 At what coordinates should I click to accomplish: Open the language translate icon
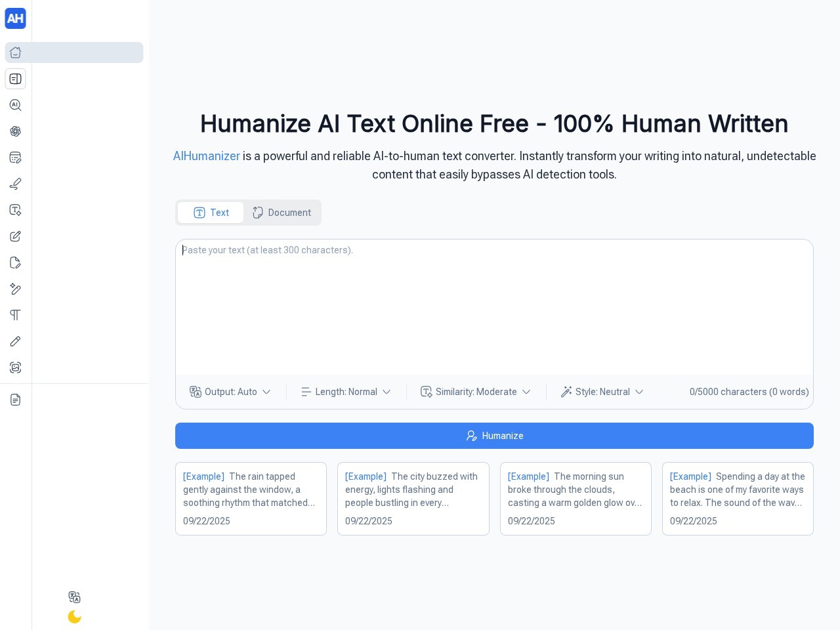[74, 597]
